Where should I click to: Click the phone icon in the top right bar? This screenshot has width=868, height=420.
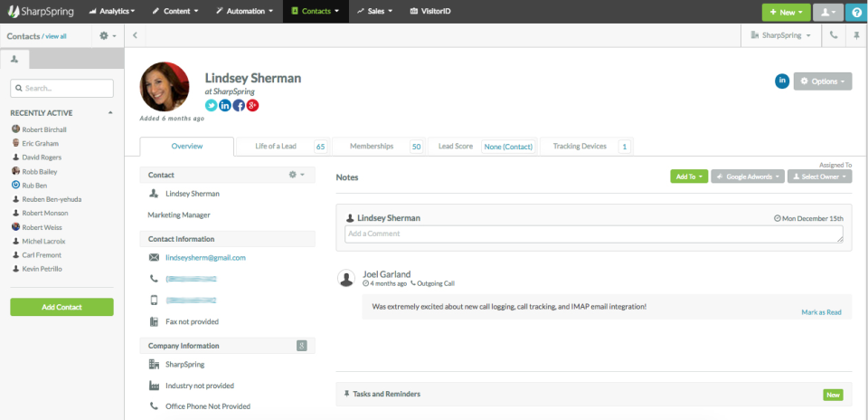[x=834, y=35]
